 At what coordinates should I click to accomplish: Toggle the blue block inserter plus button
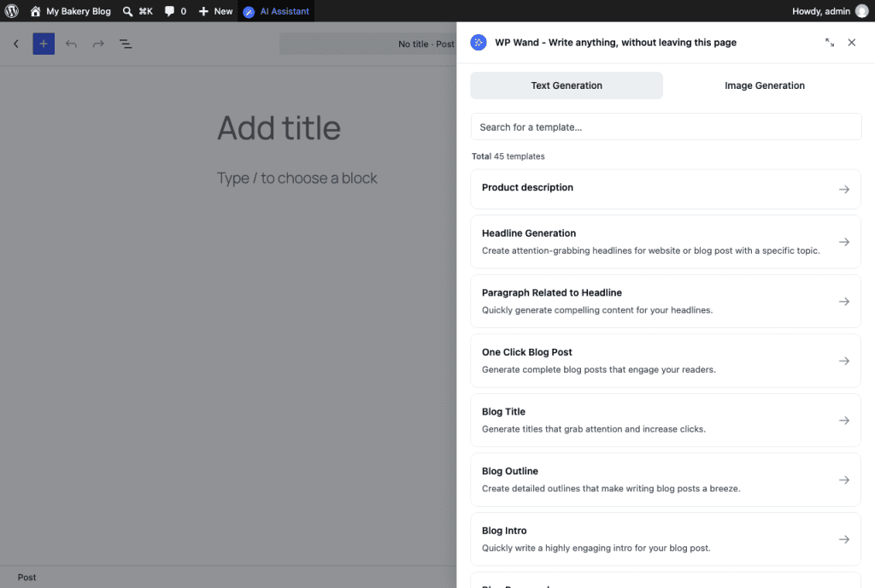click(x=44, y=44)
